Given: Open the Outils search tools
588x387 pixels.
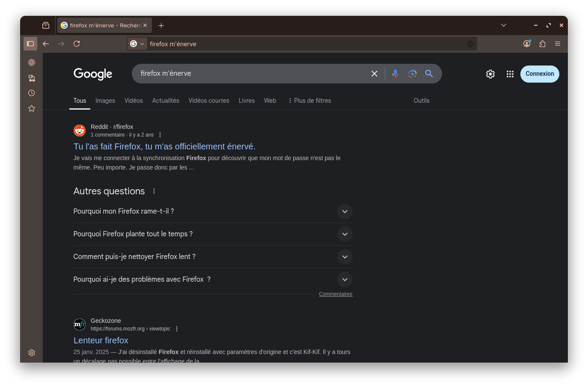Looking at the screenshot, I should [422, 101].
